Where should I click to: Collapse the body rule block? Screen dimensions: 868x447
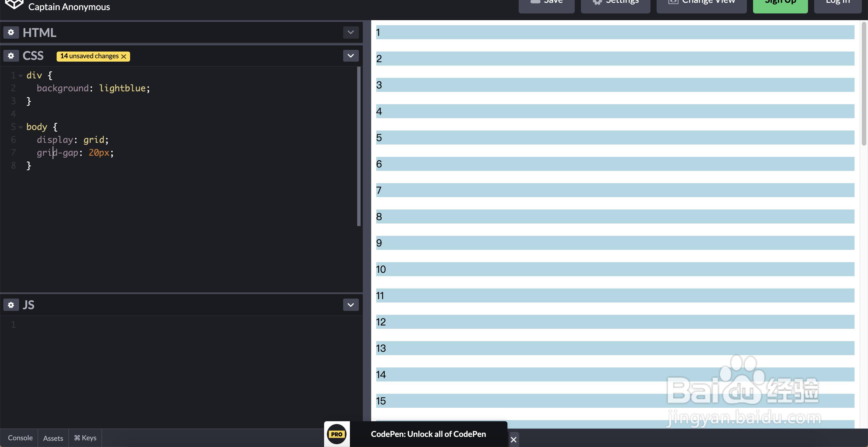point(21,127)
